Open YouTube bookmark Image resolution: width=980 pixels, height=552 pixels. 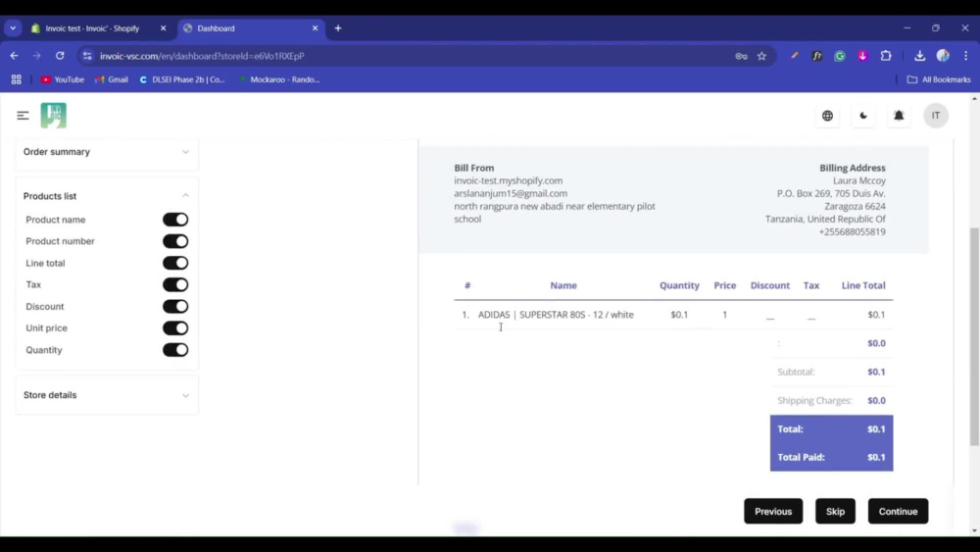click(x=63, y=79)
